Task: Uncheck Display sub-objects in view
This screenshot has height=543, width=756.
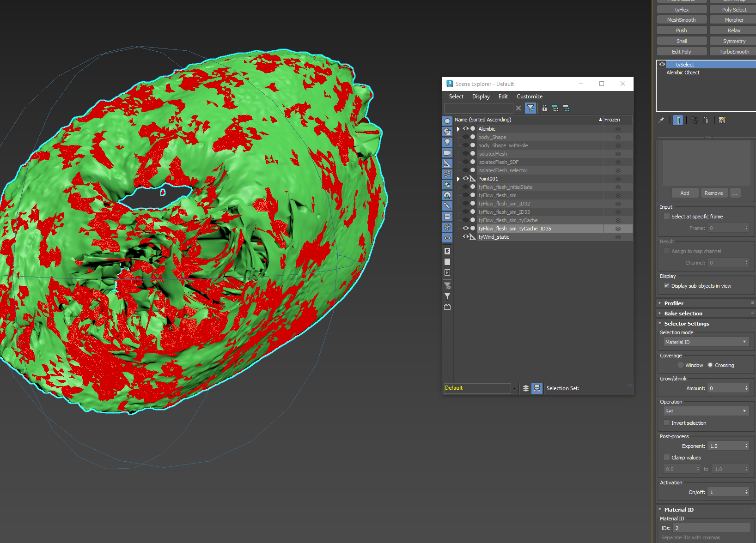Action: click(x=667, y=286)
